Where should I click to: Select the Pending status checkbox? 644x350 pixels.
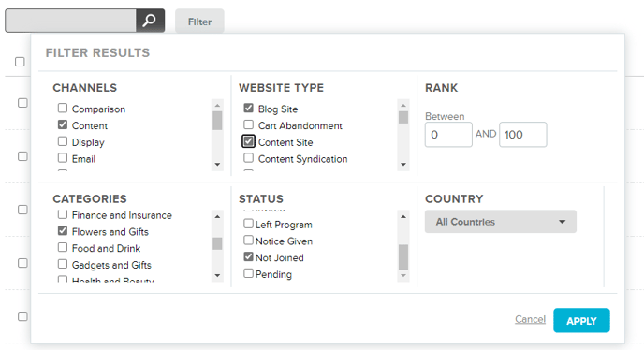point(248,273)
